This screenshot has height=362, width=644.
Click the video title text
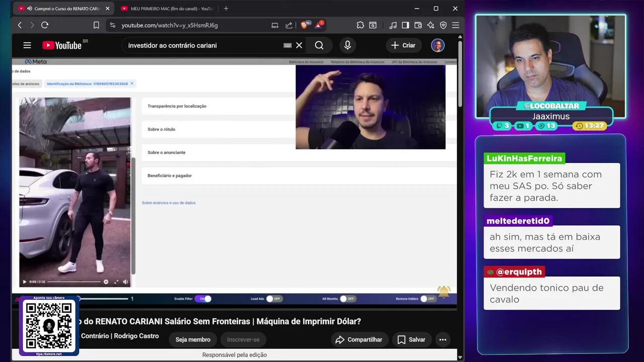pyautogui.click(x=220, y=321)
